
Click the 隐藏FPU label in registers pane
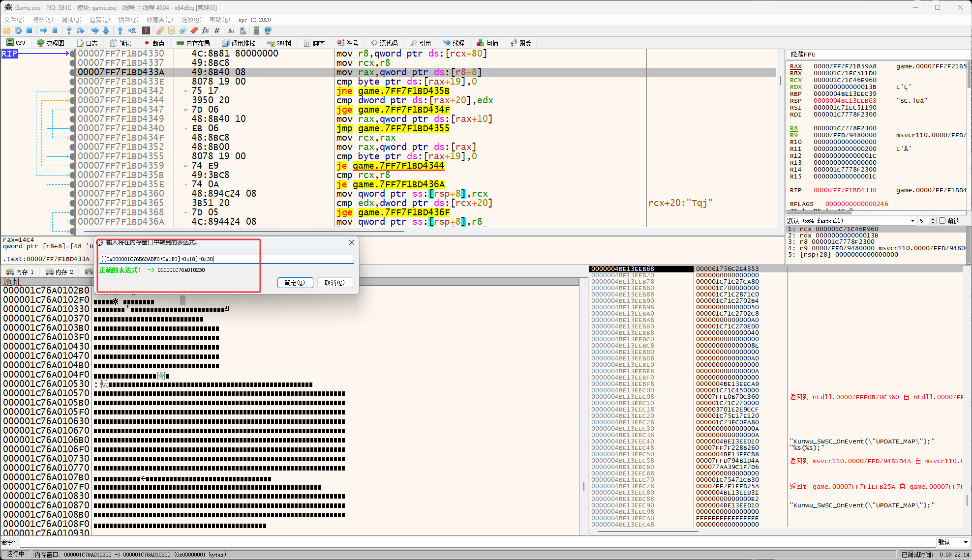point(803,54)
